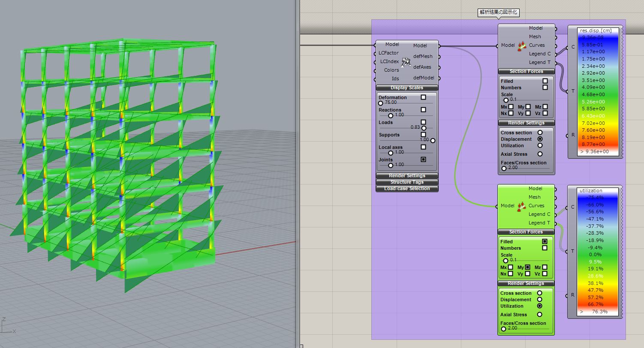Uncheck Filled in the green BeamView
Image resolution: width=644 pixels, height=348 pixels.
pyautogui.click(x=545, y=241)
